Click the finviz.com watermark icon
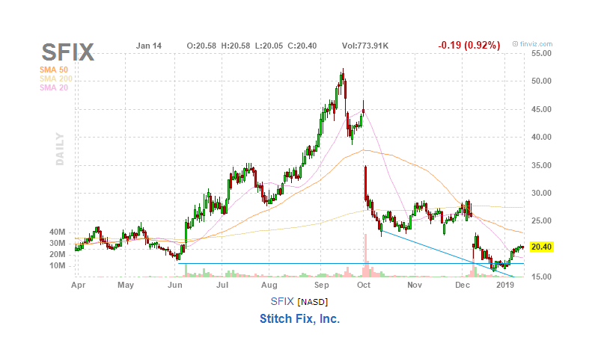This screenshot has height=364, width=601. pyautogui.click(x=515, y=44)
